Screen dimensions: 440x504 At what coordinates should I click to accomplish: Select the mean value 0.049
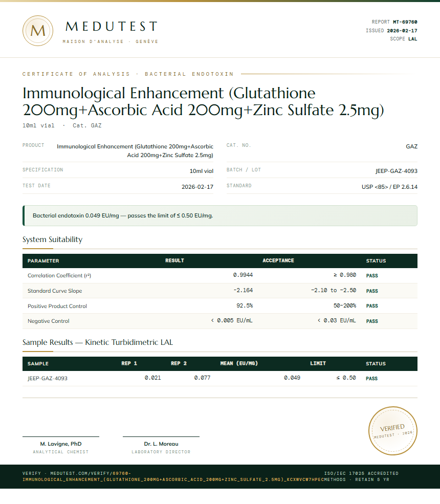pyautogui.click(x=292, y=378)
